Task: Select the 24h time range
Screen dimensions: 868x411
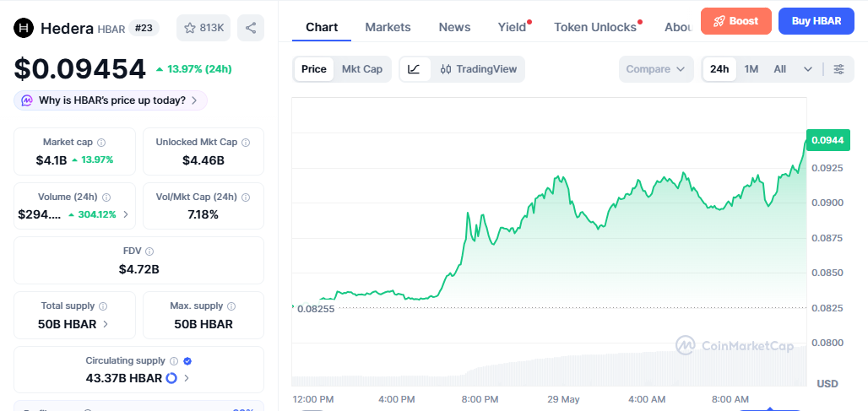Action: click(719, 69)
